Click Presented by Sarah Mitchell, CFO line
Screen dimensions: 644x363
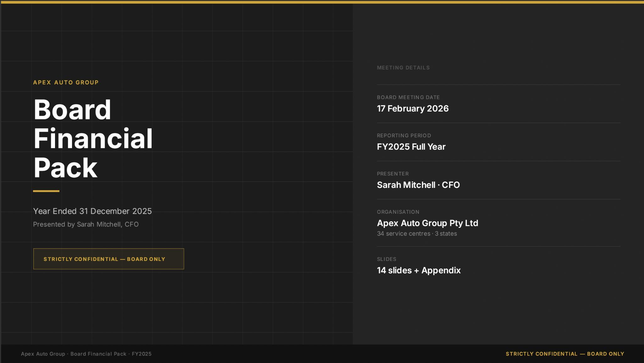86,224
